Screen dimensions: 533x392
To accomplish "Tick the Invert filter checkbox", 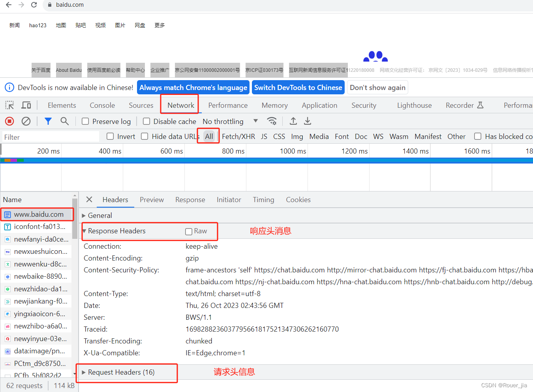I will (x=111, y=136).
